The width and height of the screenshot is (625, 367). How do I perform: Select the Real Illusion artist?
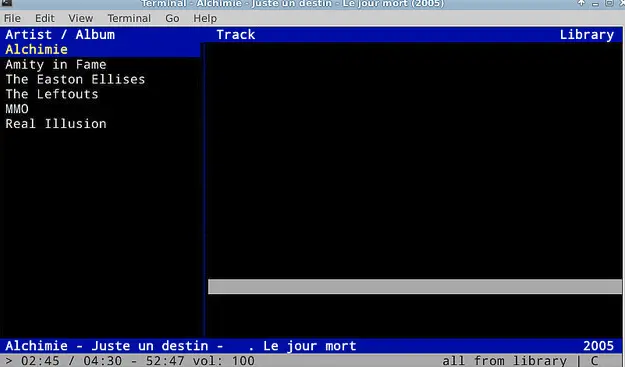point(56,124)
